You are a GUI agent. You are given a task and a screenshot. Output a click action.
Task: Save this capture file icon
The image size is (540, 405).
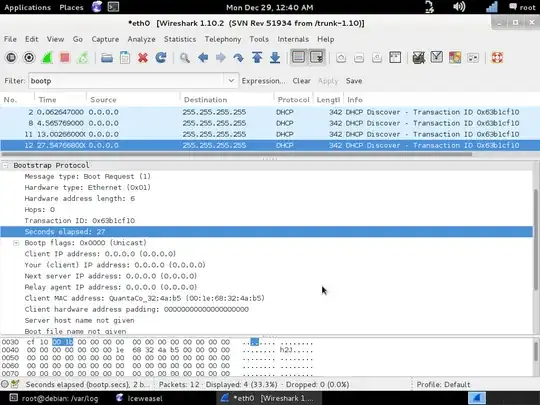point(125,58)
